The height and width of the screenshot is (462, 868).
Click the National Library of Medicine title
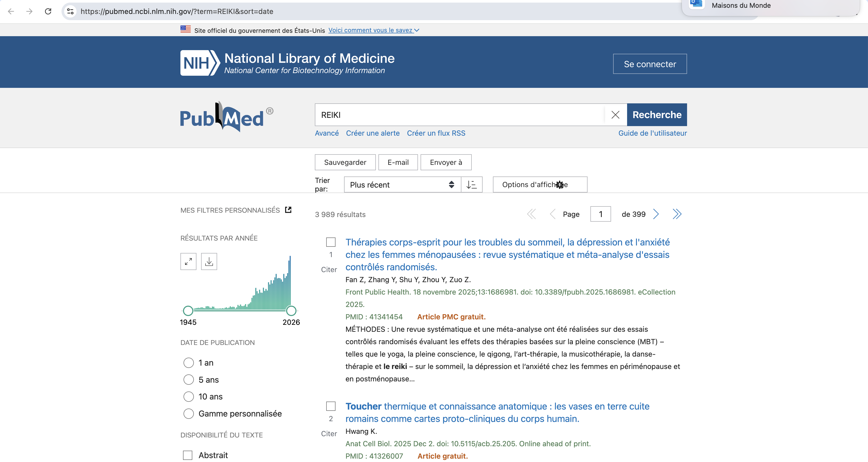click(309, 58)
